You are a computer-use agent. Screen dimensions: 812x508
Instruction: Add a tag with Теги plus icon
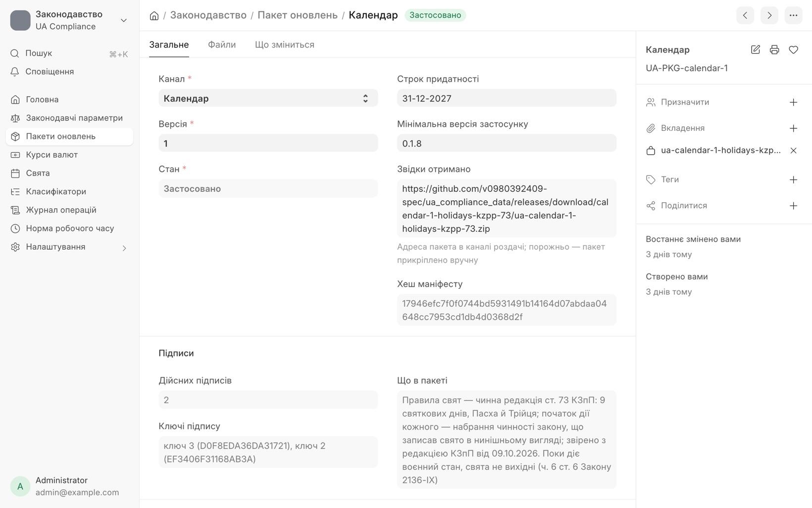click(793, 179)
